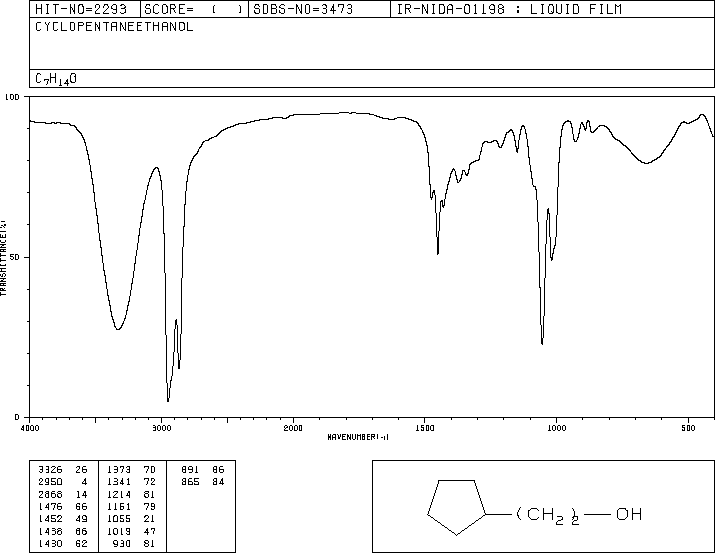Click the SDBS-NO=3473 header cell
Viewport: 715px width, 553px height.
pyautogui.click(x=319, y=9)
